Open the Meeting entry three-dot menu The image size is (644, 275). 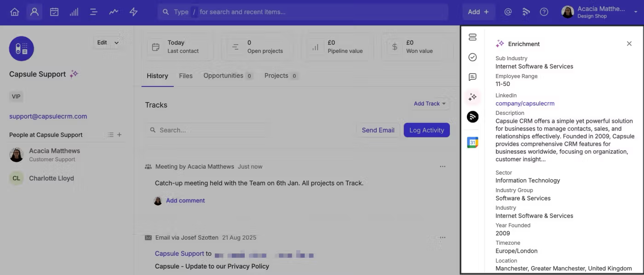[443, 166]
